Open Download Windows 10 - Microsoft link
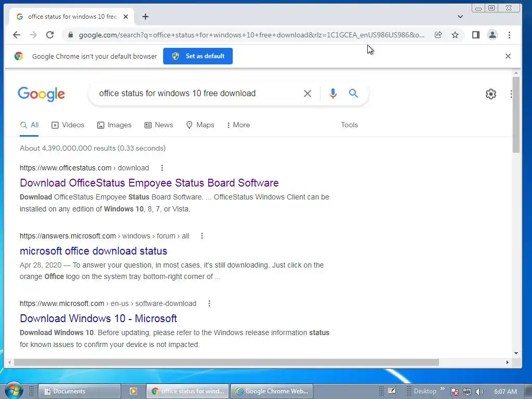 point(98,318)
